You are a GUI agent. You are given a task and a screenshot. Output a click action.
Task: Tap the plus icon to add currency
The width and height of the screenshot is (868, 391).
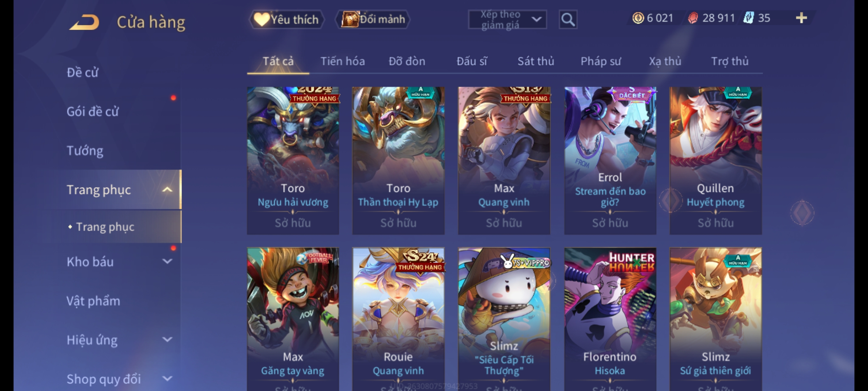pos(801,18)
